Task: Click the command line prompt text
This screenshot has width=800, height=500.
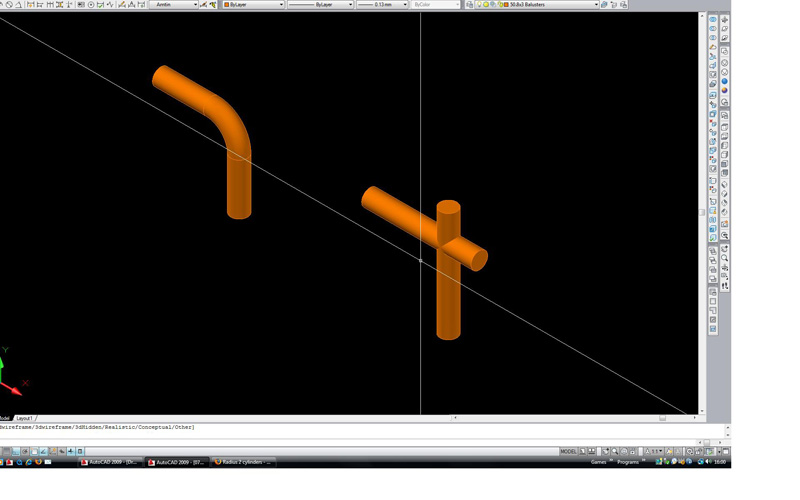Action: (97, 427)
